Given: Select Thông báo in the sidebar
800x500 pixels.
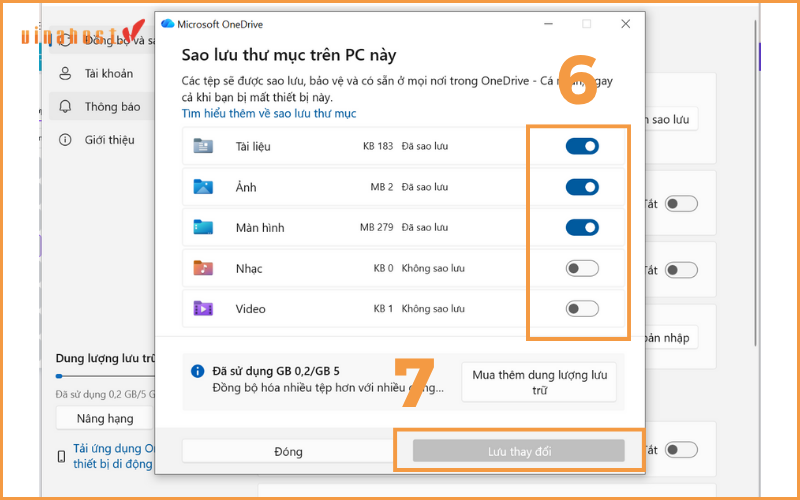Looking at the screenshot, I should coord(112,106).
